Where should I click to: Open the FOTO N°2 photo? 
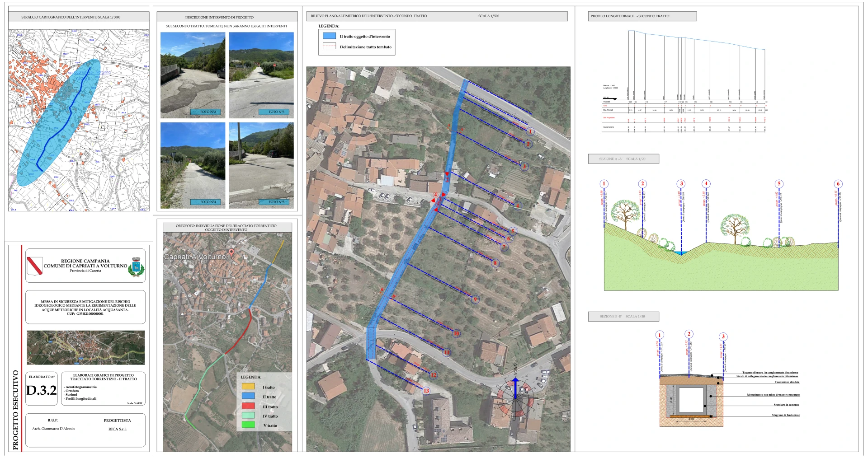tap(193, 75)
